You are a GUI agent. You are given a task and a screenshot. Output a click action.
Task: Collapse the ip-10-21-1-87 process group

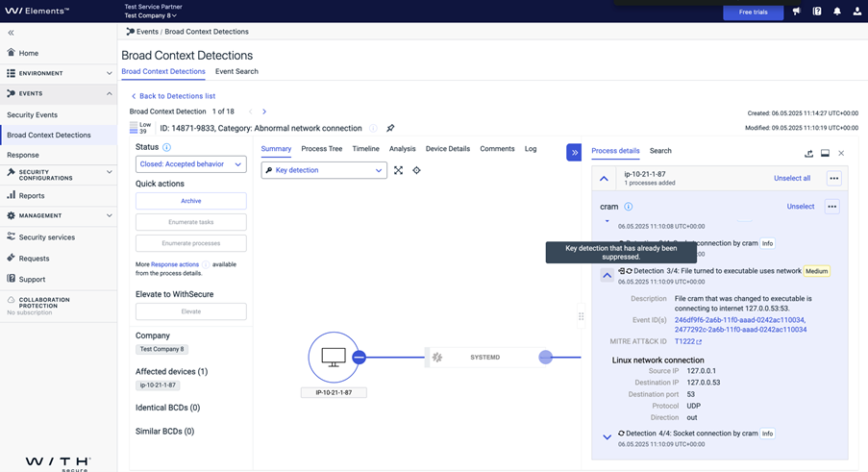click(x=604, y=179)
